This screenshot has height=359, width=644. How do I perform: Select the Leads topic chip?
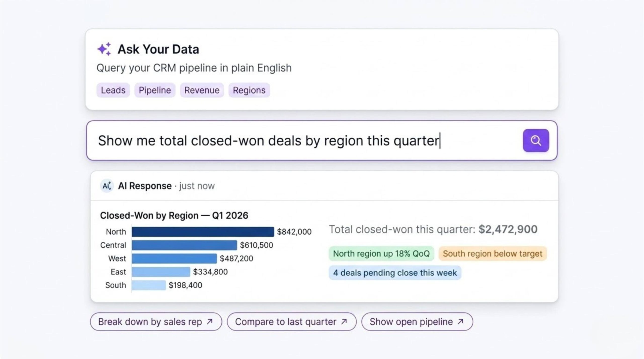tap(113, 90)
